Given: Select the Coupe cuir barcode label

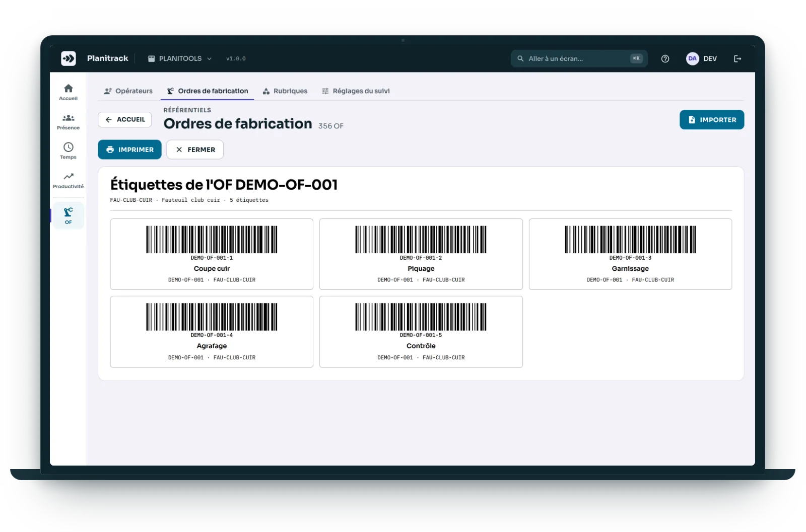Looking at the screenshot, I should [x=212, y=254].
